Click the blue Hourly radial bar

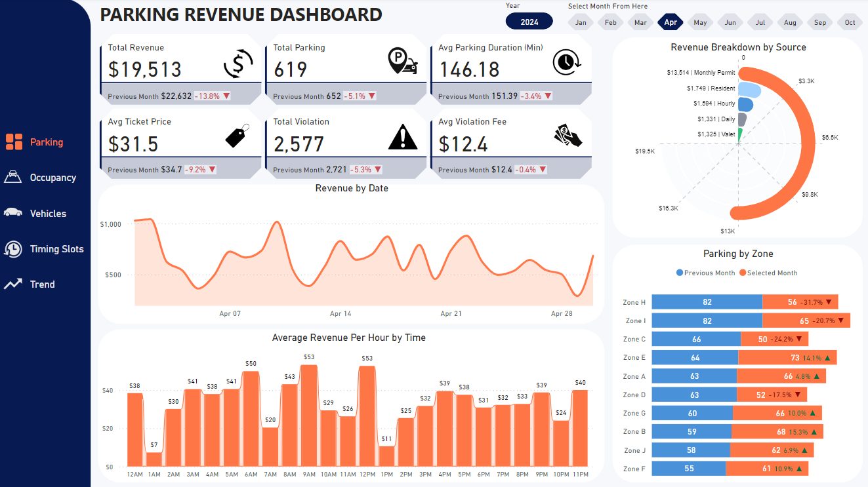pyautogui.click(x=745, y=104)
